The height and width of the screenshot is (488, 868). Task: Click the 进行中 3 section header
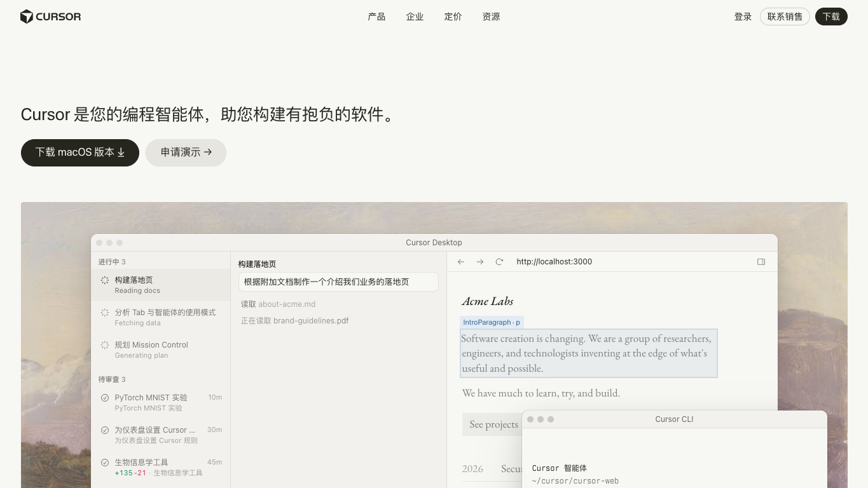(112, 262)
